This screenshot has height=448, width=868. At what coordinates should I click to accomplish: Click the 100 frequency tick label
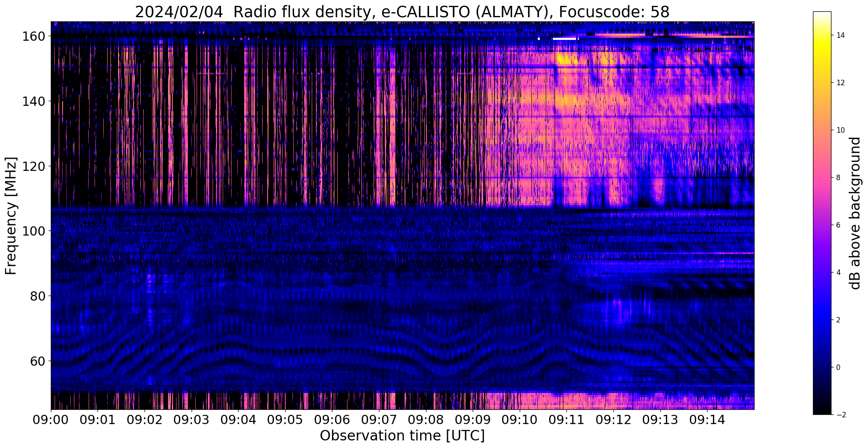click(33, 231)
